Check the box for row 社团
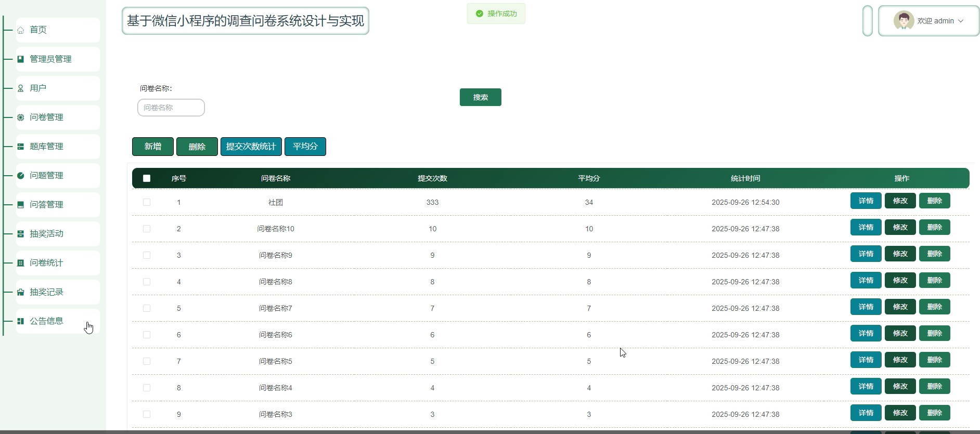Viewport: 980px width, 434px height. coord(147,202)
